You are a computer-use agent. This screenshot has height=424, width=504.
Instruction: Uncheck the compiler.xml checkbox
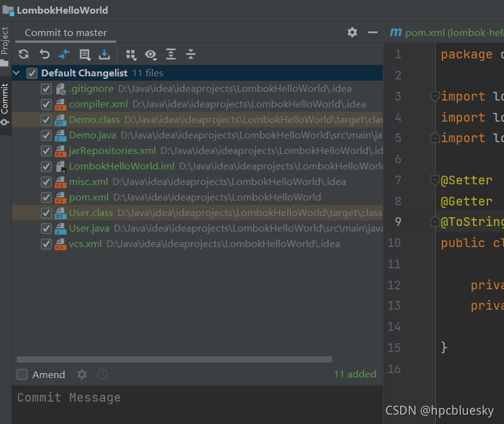[x=46, y=104]
